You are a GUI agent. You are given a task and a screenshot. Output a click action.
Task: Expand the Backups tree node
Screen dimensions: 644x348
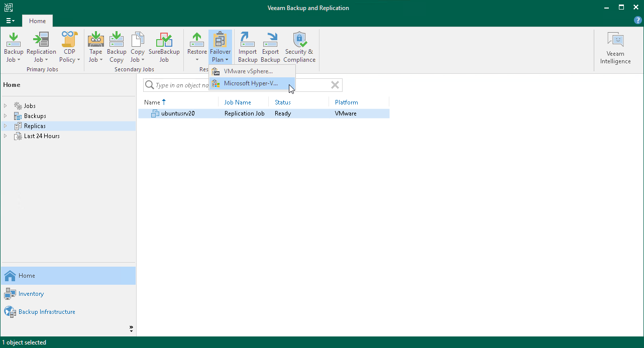coord(6,116)
